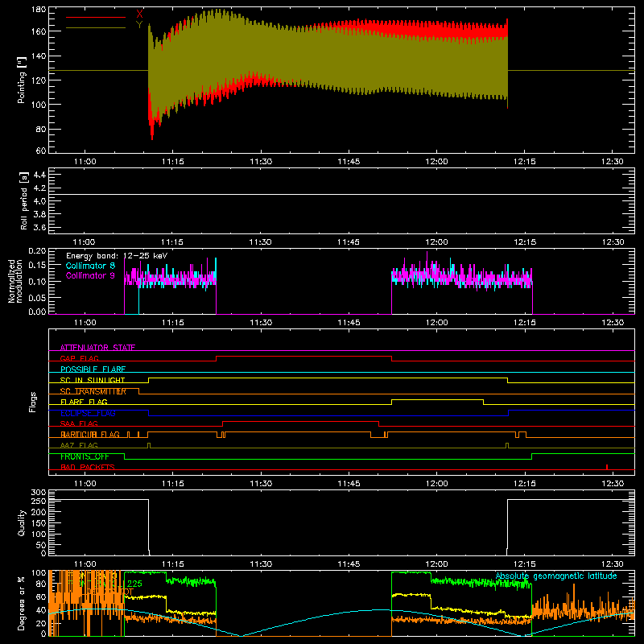
Task: Click the 4.2 tick on Roll period axis
Action: (39, 188)
